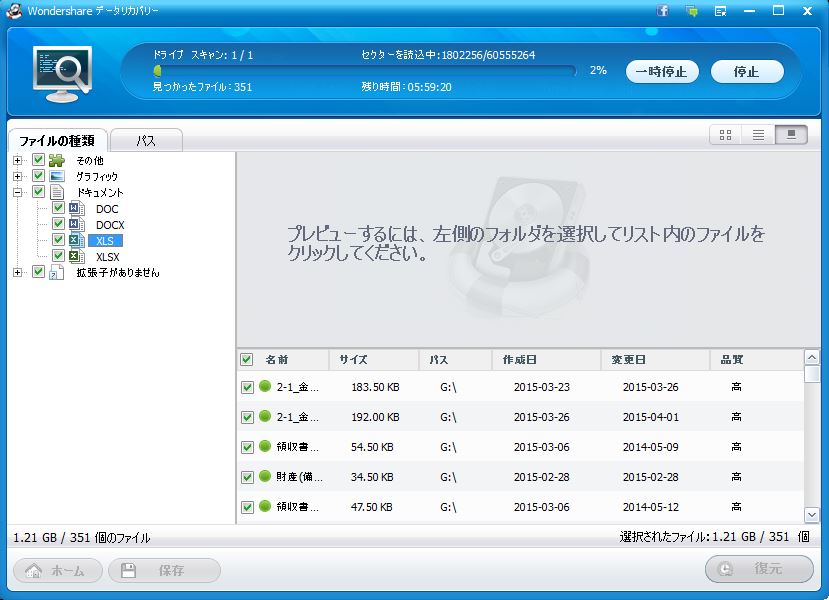The width and height of the screenshot is (829, 600).
Task: Uncheck the グラフィック category checkbox
Action: point(38,176)
